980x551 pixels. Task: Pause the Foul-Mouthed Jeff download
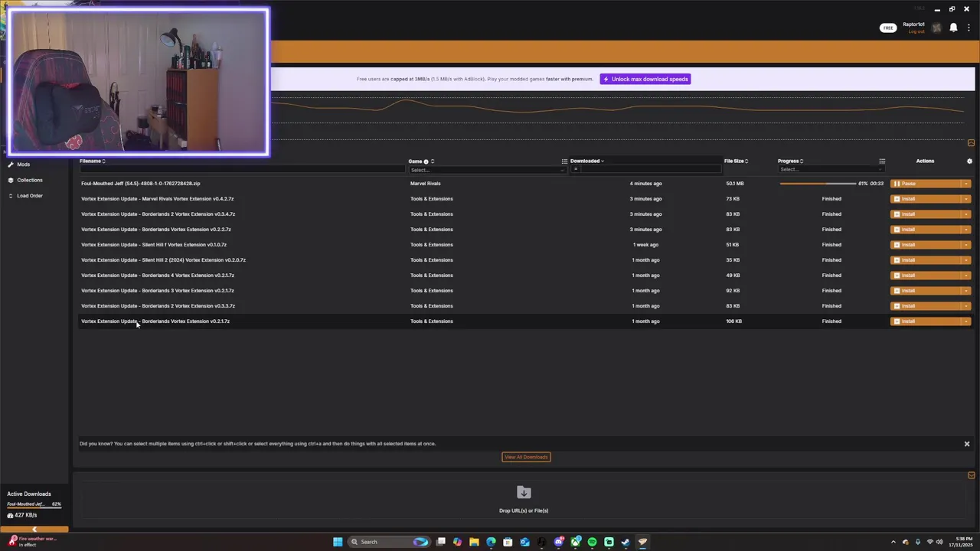click(x=926, y=184)
